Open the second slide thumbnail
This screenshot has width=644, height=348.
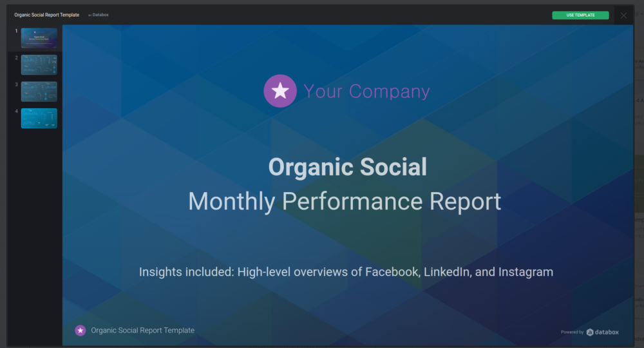click(x=39, y=65)
